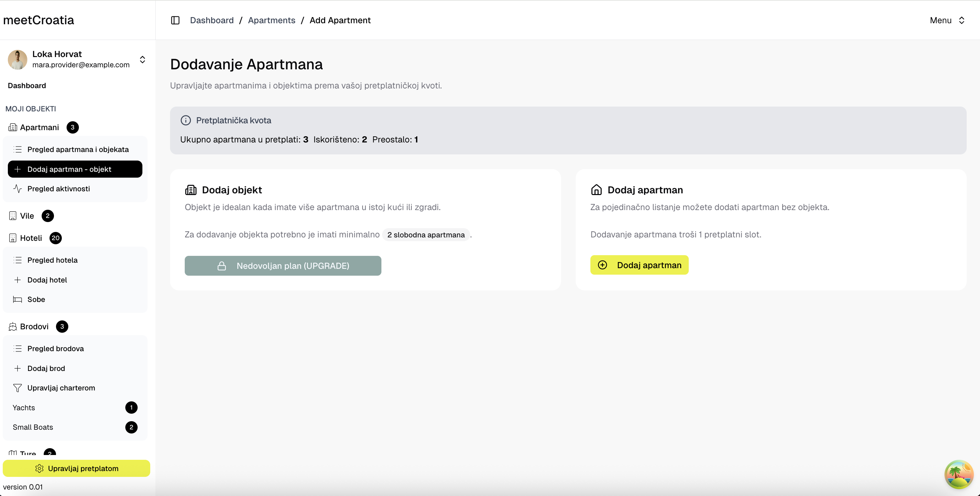Click the funnel icon for Upravljaj charterom
Screen dimensions: 980x496
click(17, 388)
